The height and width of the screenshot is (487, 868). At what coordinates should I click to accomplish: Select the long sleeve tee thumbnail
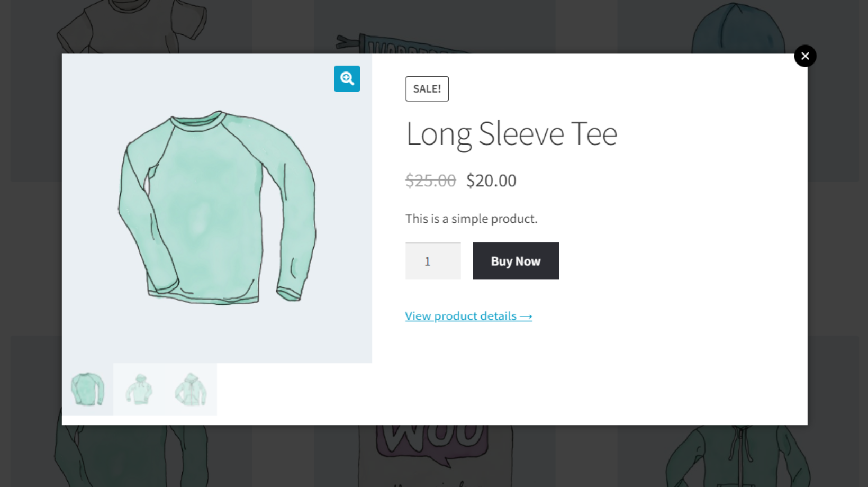pos(87,389)
